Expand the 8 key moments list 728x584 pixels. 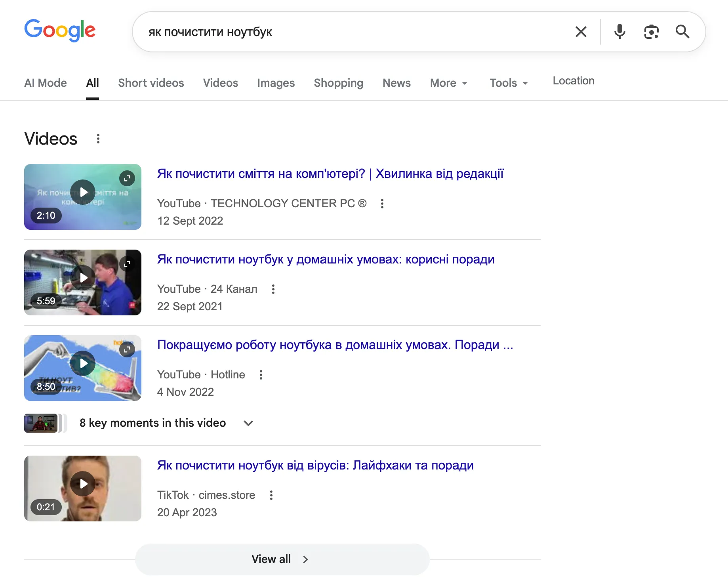[x=248, y=423]
